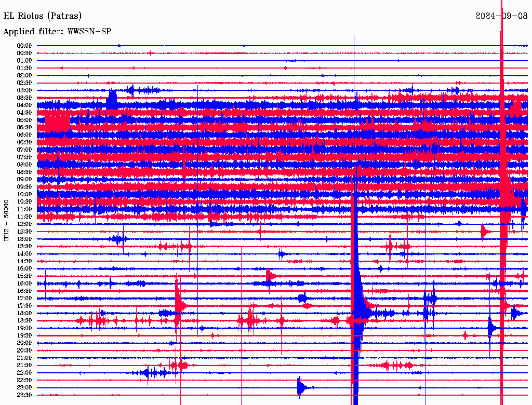Select the 15:30 time label
532x405 pixels.
[x=24, y=276]
